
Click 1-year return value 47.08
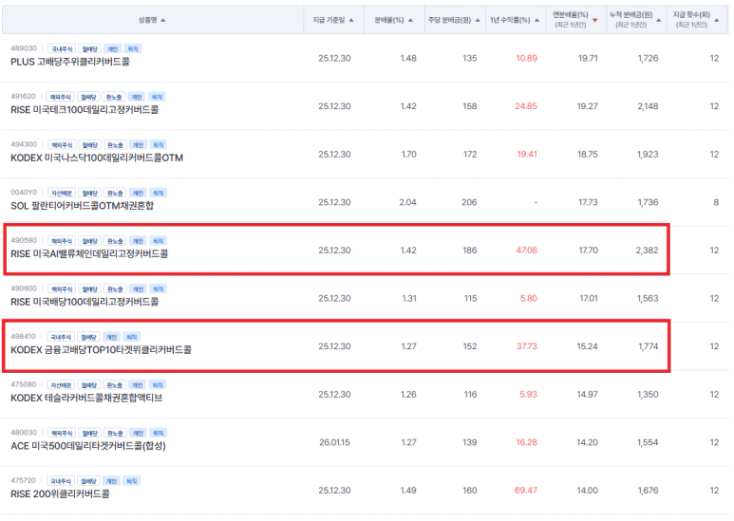pos(527,250)
